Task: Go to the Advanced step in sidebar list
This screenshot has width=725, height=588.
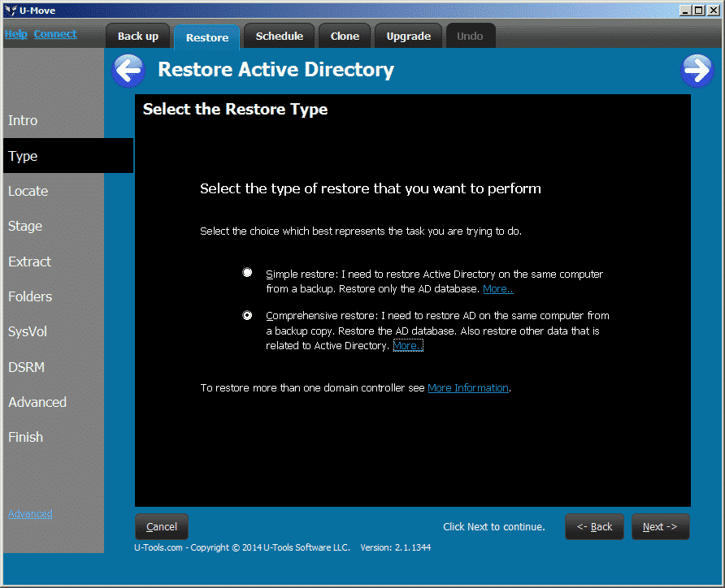Action: pyautogui.click(x=37, y=402)
